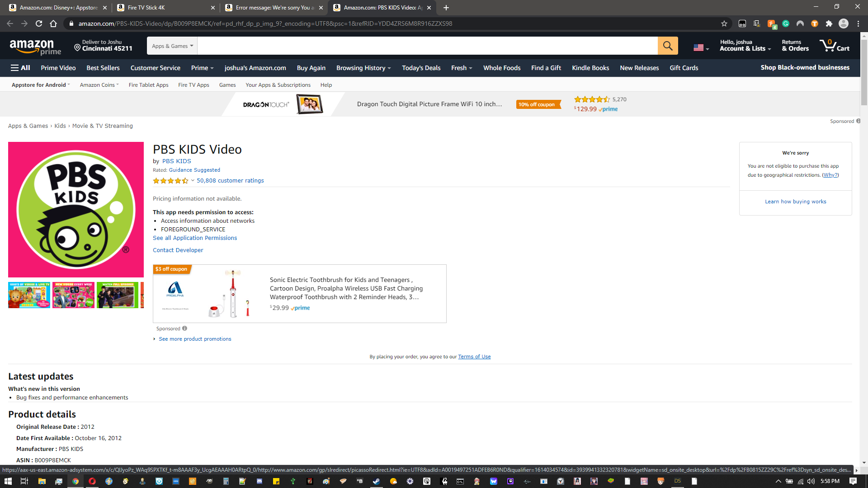Click the browser back arrow
868x488 pixels.
coord(10,23)
